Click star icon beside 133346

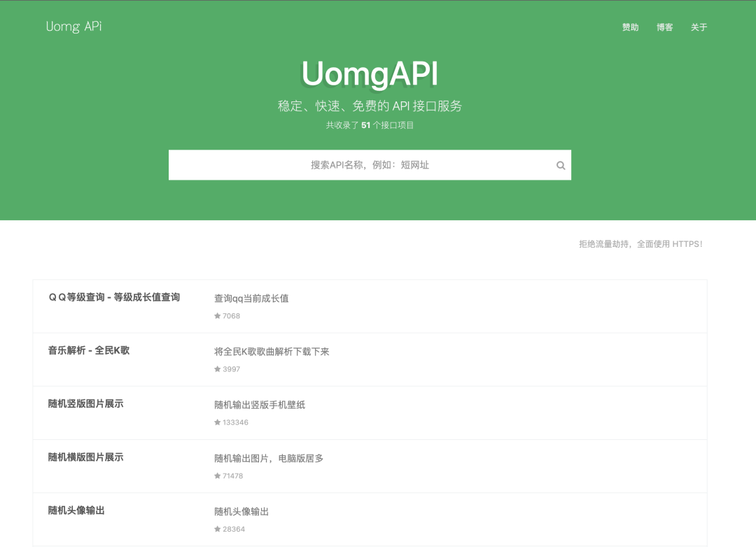tap(218, 422)
